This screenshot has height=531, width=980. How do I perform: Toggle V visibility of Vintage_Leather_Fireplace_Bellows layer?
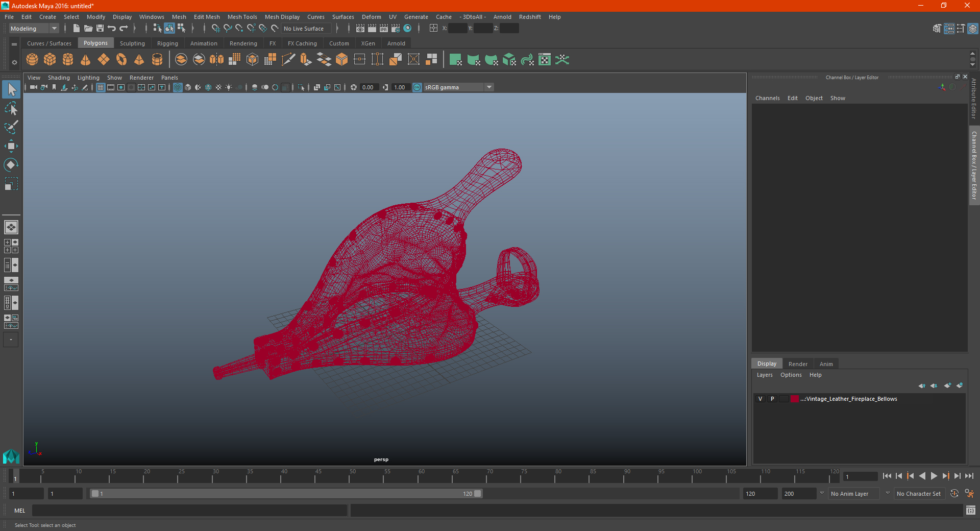pos(760,399)
